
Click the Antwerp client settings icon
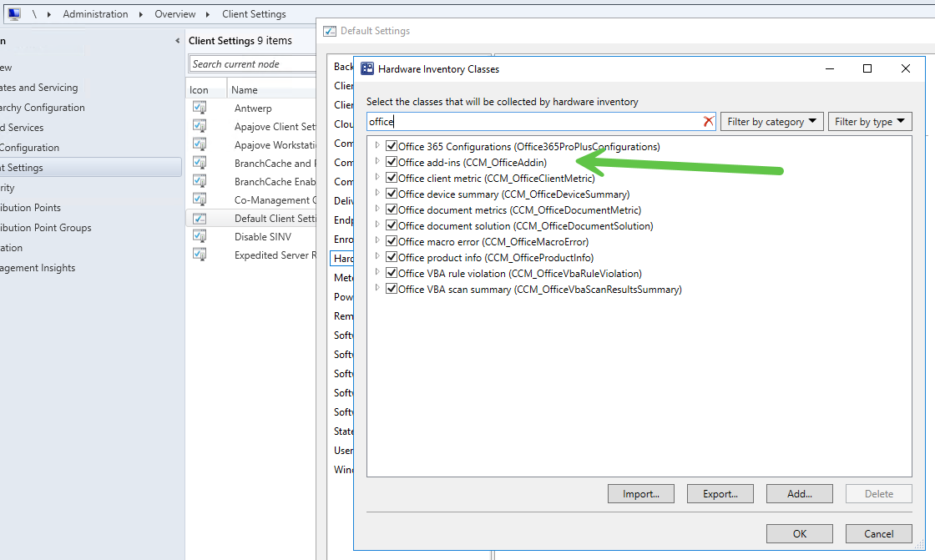[200, 108]
